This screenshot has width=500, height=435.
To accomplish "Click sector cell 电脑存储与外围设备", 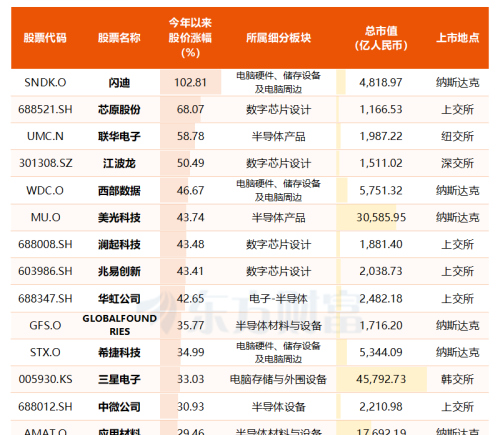I will coord(278,379).
